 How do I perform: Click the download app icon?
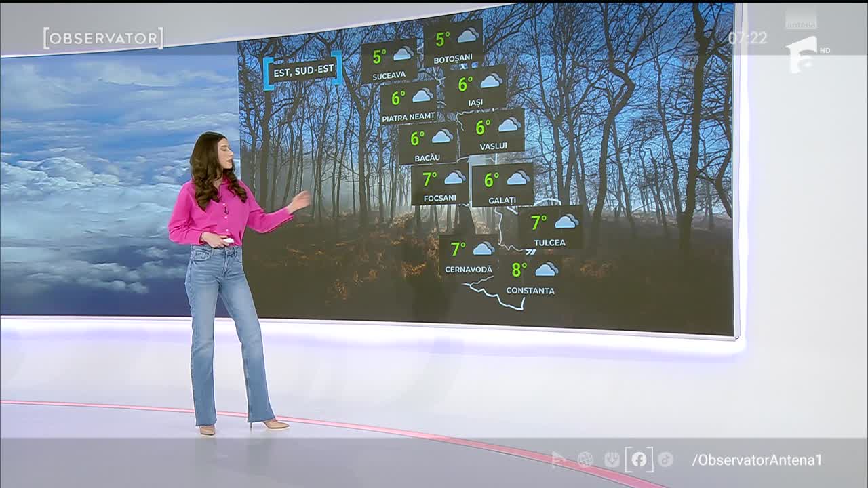click(612, 460)
